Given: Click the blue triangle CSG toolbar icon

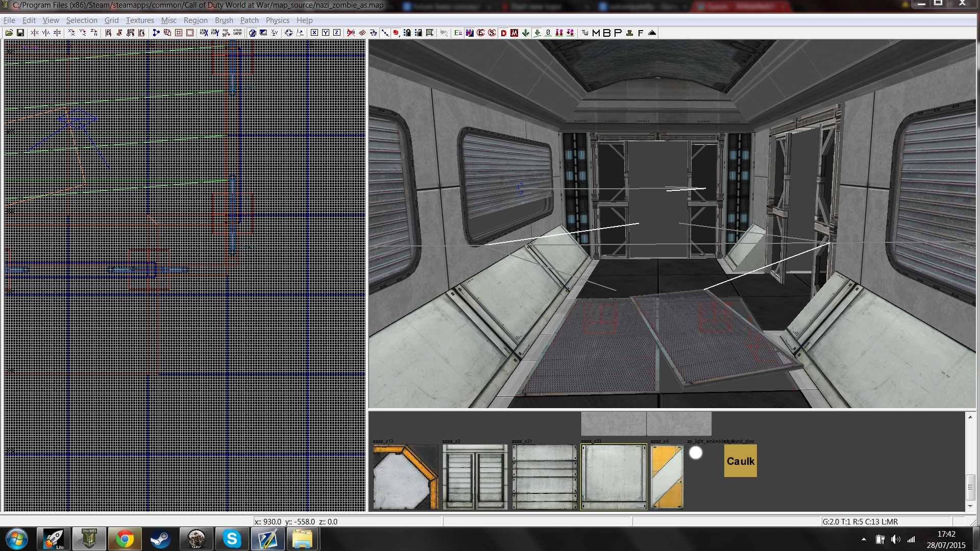Looking at the screenshot, I should [x=156, y=33].
